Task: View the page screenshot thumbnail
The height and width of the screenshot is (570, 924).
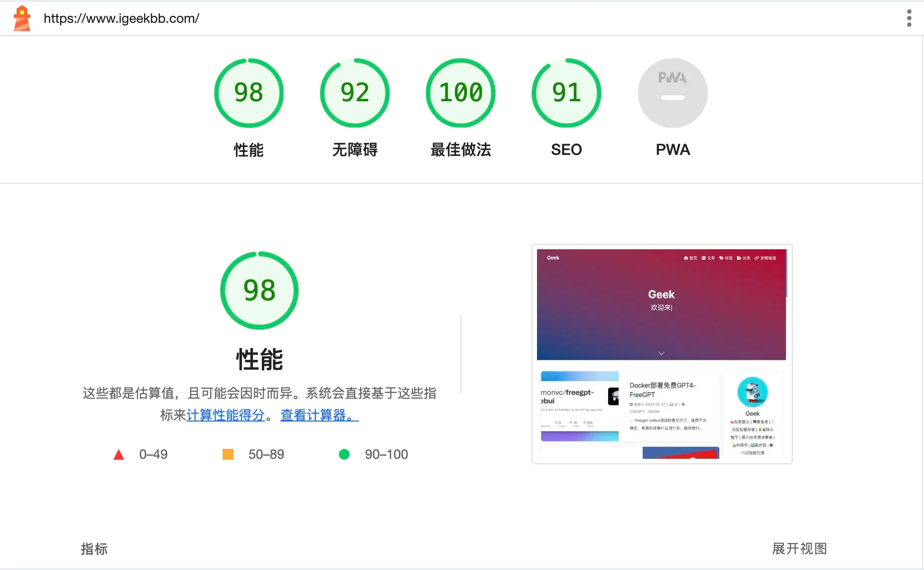Action: [662, 354]
